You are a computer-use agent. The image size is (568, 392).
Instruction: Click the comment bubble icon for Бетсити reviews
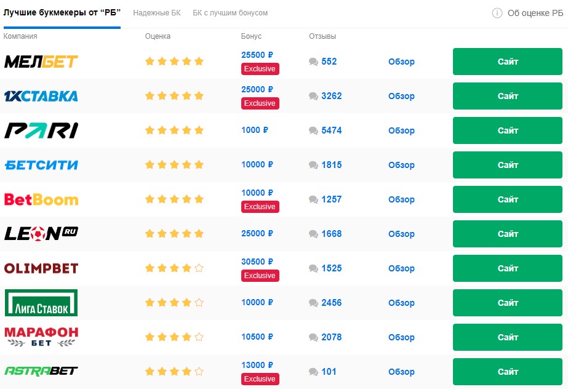(313, 165)
